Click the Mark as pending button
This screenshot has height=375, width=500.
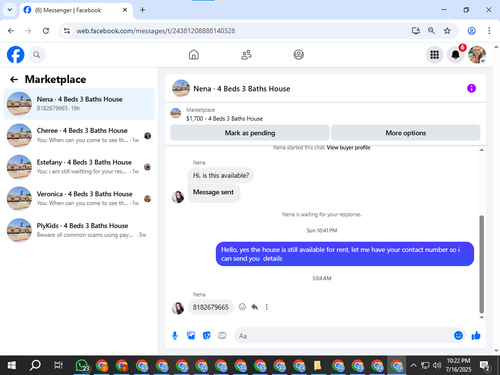click(250, 133)
